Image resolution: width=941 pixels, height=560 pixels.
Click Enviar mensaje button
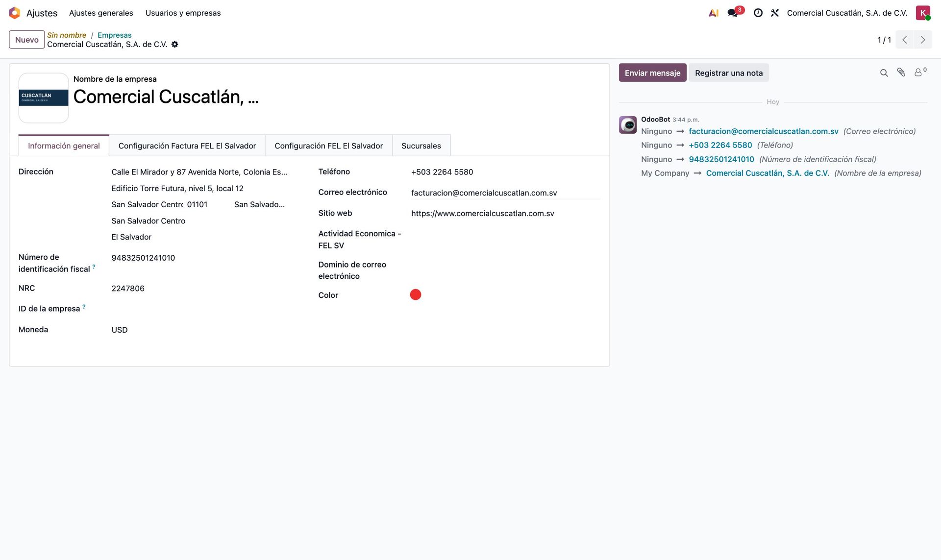(652, 73)
